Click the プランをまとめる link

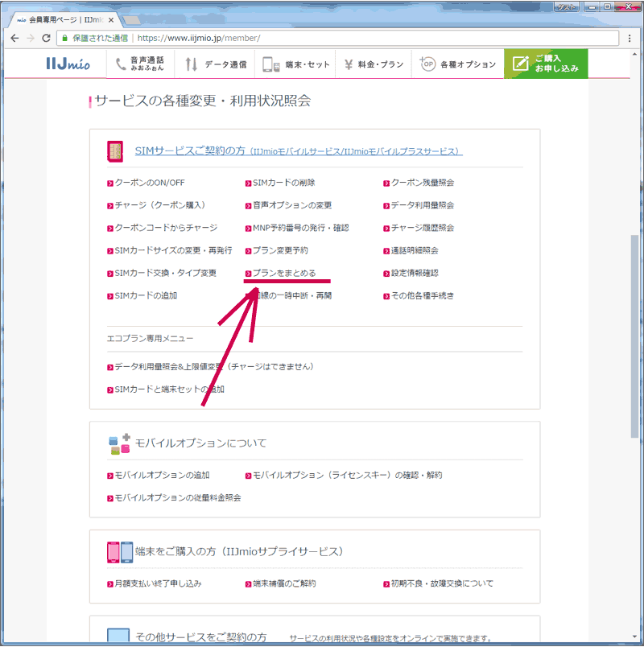coord(283,274)
